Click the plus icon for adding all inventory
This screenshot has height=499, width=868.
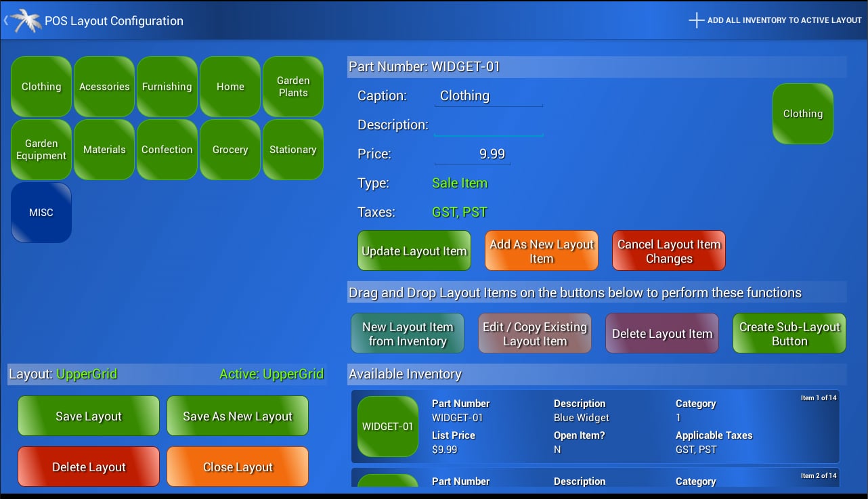pyautogui.click(x=697, y=20)
